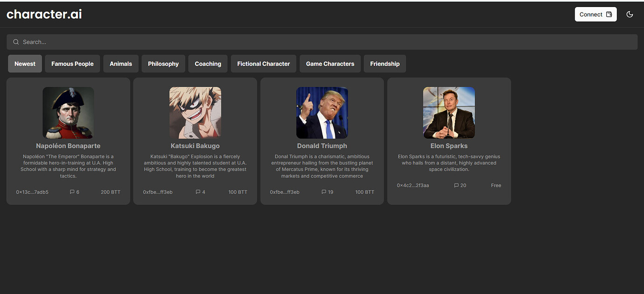Select the Philosophy category tab
This screenshot has width=644, height=294.
(x=163, y=64)
